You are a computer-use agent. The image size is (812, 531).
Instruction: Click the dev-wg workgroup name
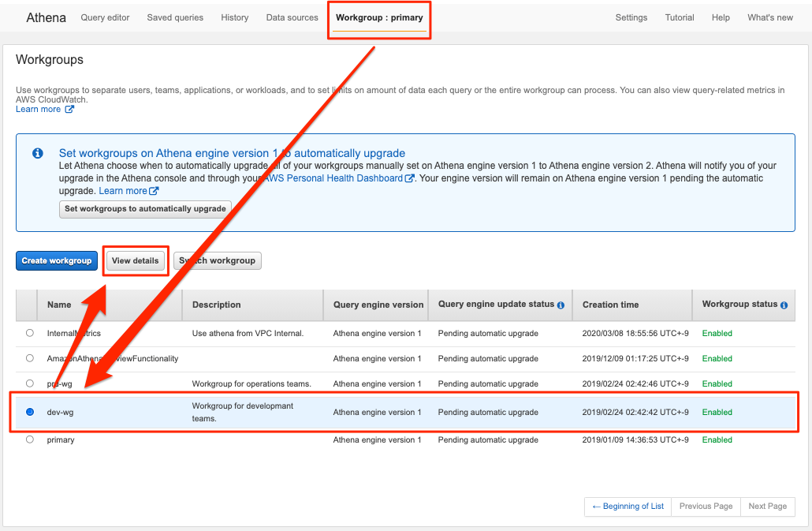click(x=60, y=413)
